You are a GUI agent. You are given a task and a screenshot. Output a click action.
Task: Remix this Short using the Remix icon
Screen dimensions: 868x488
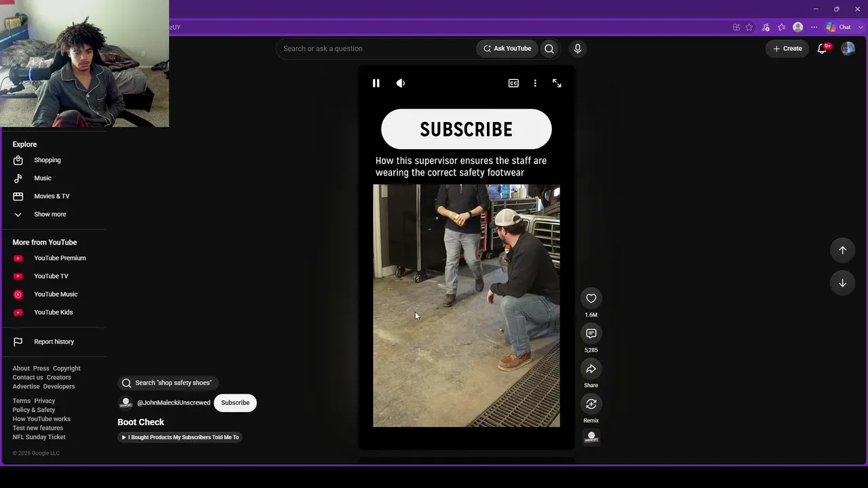591,404
